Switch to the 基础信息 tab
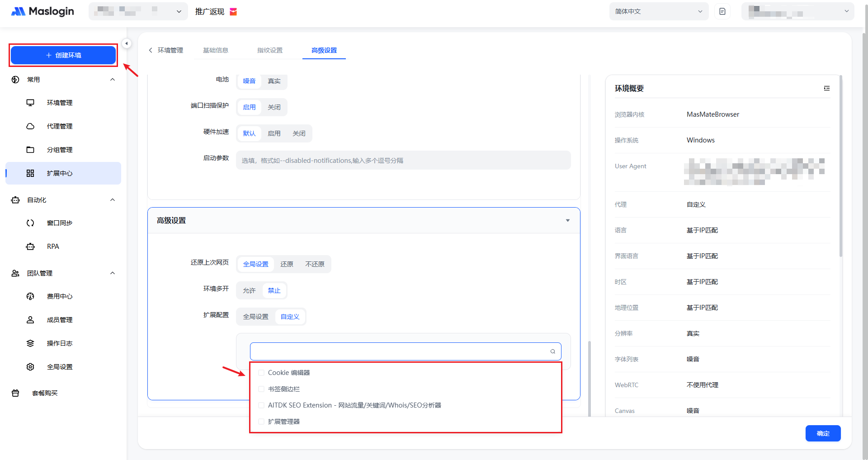Image resolution: width=868 pixels, height=460 pixels. point(215,50)
